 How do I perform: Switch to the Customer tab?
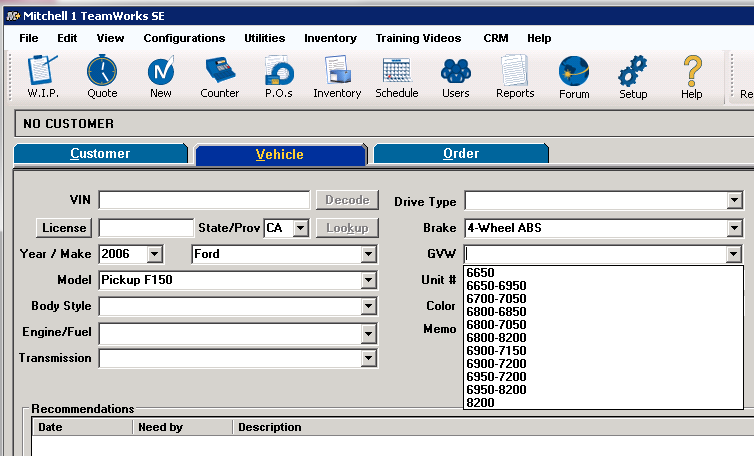coord(100,153)
